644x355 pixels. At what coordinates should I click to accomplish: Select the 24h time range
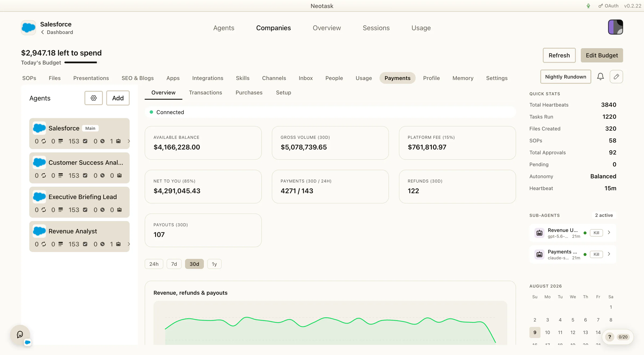[x=154, y=264]
